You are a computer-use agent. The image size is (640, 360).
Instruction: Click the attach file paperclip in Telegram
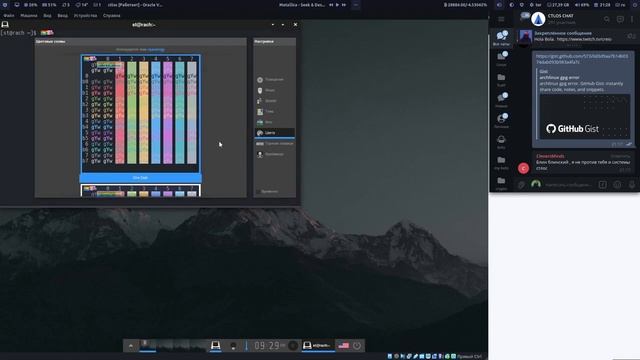pos(521,185)
